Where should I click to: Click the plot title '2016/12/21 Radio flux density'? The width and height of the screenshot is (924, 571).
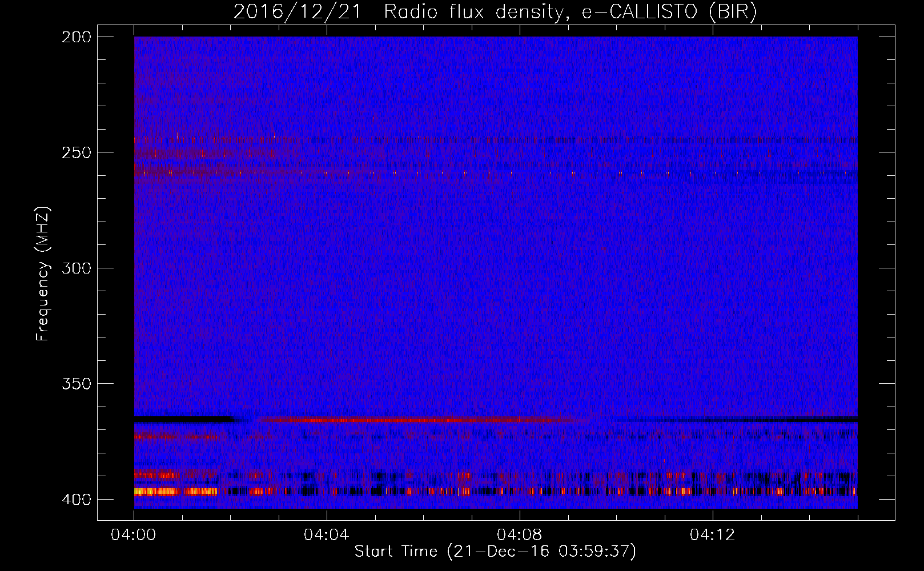pyautogui.click(x=495, y=11)
